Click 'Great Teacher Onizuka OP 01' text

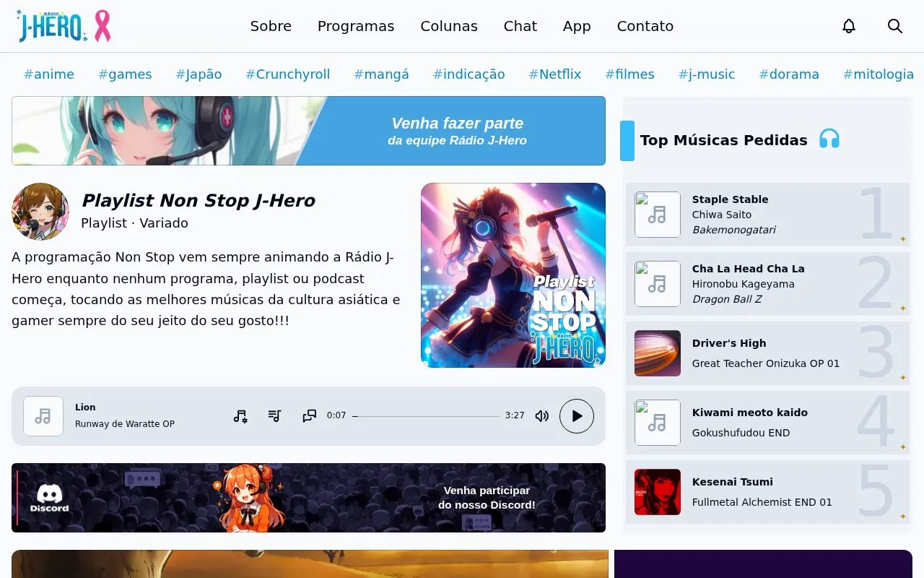point(766,363)
